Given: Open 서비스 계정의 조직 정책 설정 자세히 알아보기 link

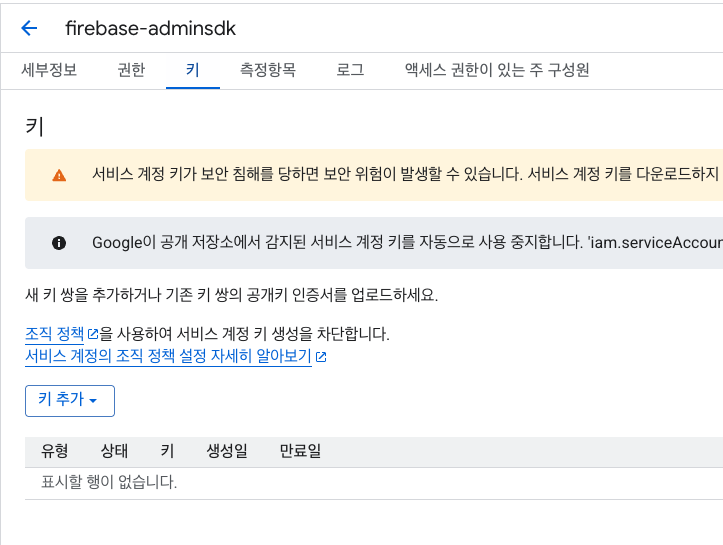Looking at the screenshot, I should click(x=168, y=356).
